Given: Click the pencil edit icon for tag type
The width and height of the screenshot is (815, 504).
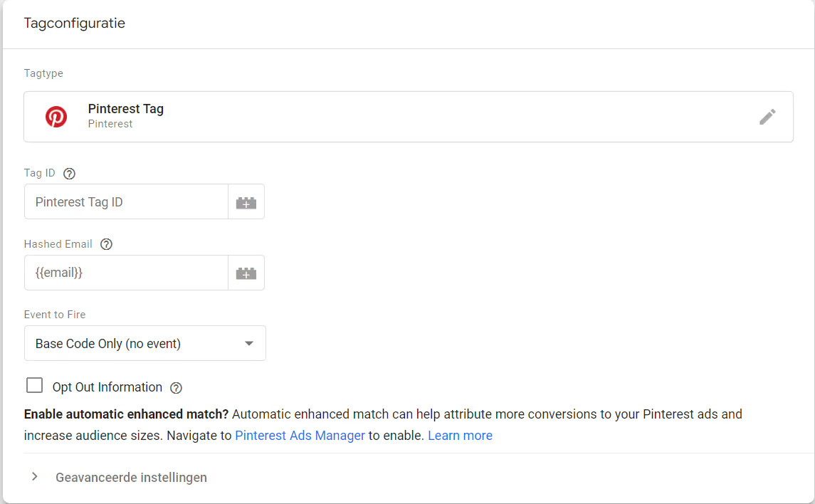Looking at the screenshot, I should (767, 117).
